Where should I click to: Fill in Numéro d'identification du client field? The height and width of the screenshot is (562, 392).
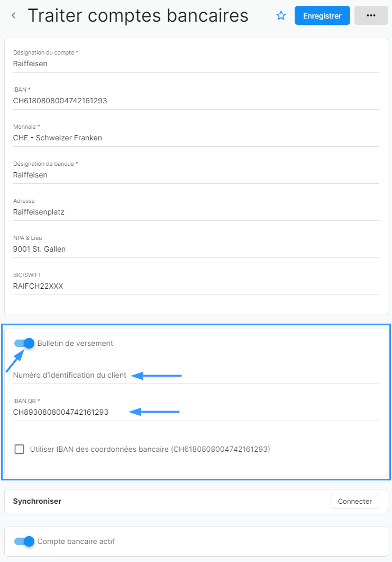click(196, 375)
